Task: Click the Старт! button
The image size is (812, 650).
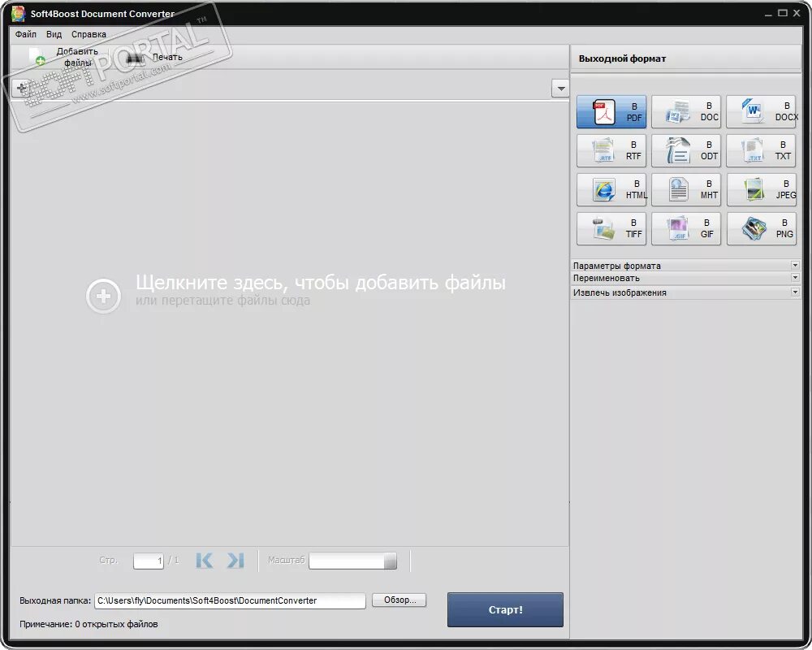Action: click(505, 609)
